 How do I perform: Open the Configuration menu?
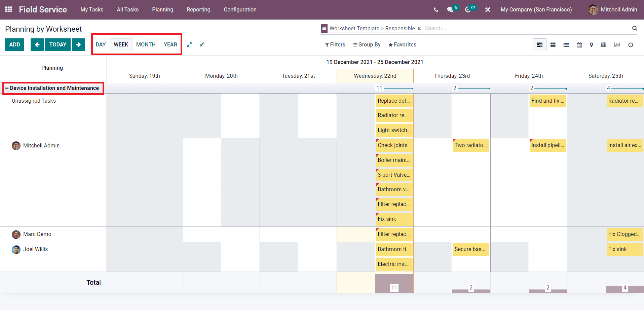point(240,9)
